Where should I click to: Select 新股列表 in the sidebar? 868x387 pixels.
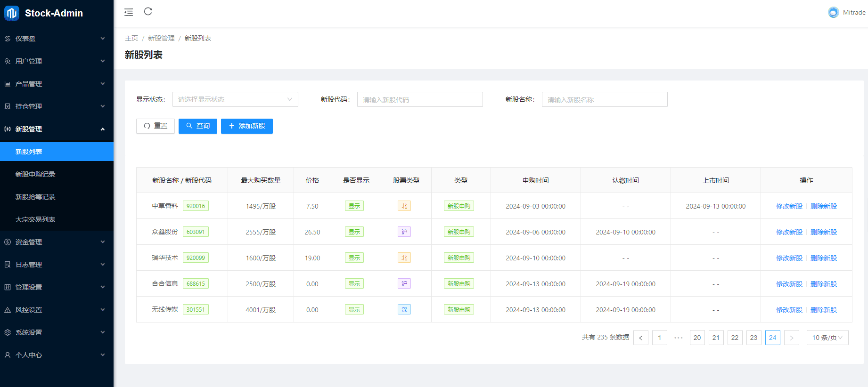coord(57,152)
